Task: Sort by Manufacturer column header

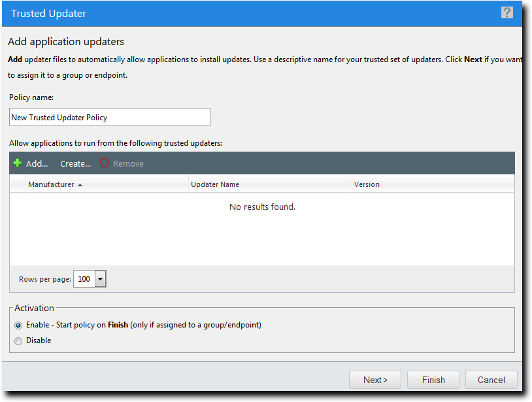Action: click(51, 184)
